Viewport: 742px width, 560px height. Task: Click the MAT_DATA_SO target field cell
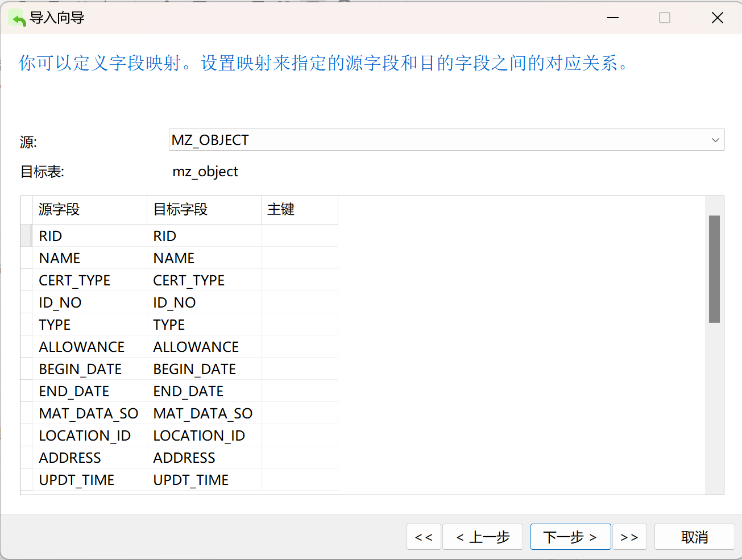[204, 413]
